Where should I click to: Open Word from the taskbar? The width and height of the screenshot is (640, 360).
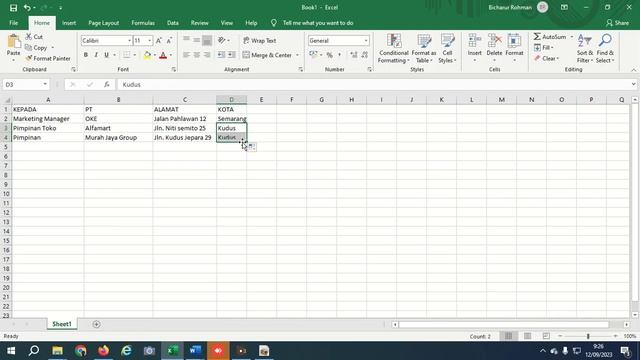point(196,351)
